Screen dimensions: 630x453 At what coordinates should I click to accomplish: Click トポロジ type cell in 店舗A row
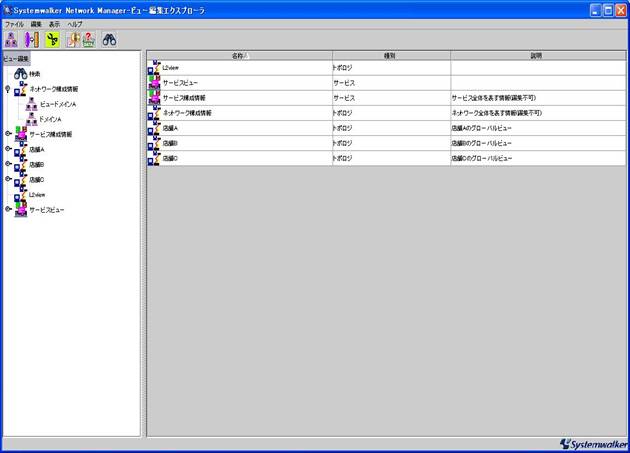391,128
